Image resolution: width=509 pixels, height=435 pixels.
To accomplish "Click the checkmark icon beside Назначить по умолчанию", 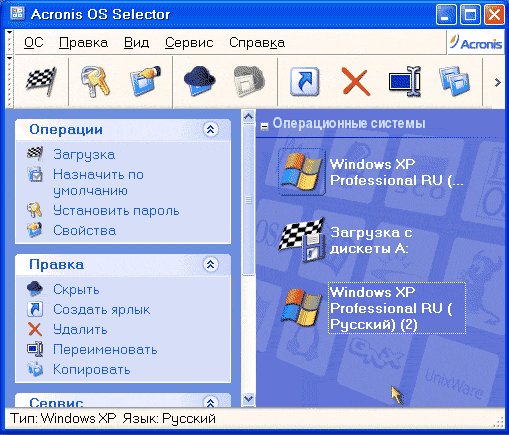I will 35,174.
